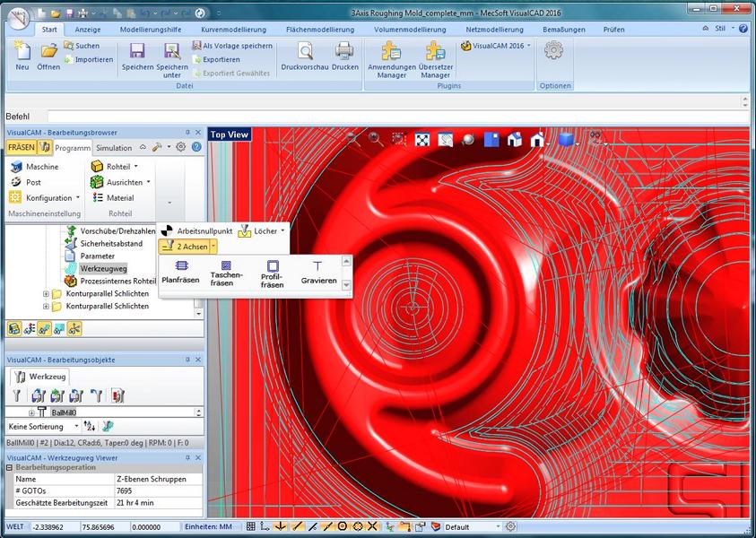
Task: Click the Suchen button
Action: pyautogui.click(x=82, y=46)
